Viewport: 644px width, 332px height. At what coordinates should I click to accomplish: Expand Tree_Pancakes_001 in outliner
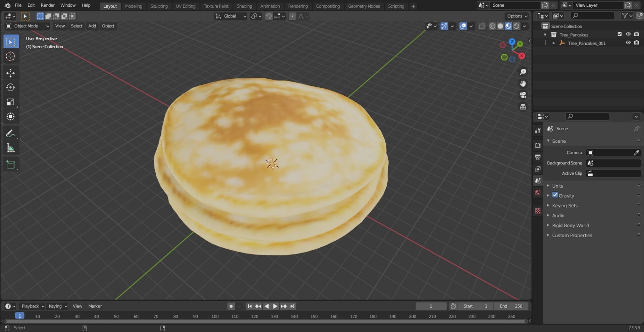click(553, 43)
